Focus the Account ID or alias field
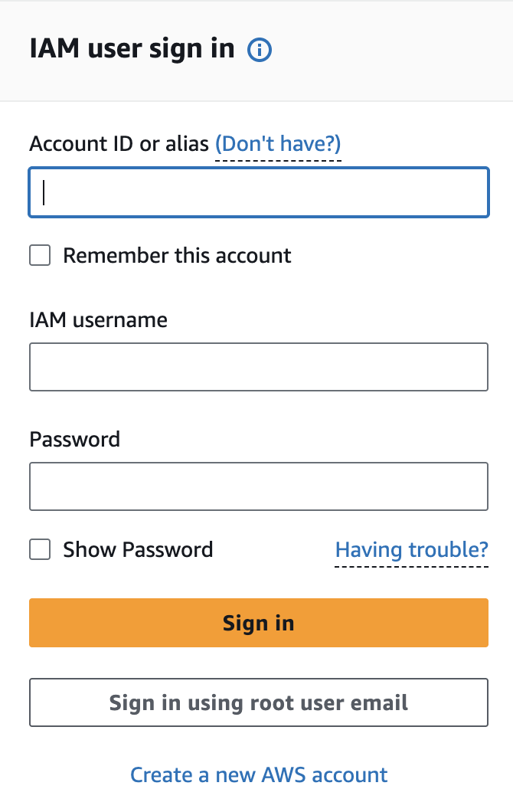The width and height of the screenshot is (513, 812). pyautogui.click(x=258, y=192)
